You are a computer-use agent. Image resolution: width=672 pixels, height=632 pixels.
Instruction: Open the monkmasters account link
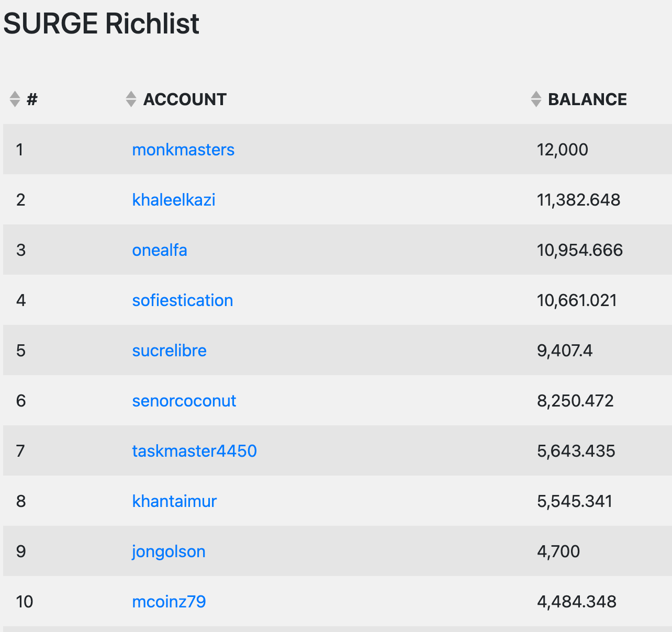click(183, 150)
